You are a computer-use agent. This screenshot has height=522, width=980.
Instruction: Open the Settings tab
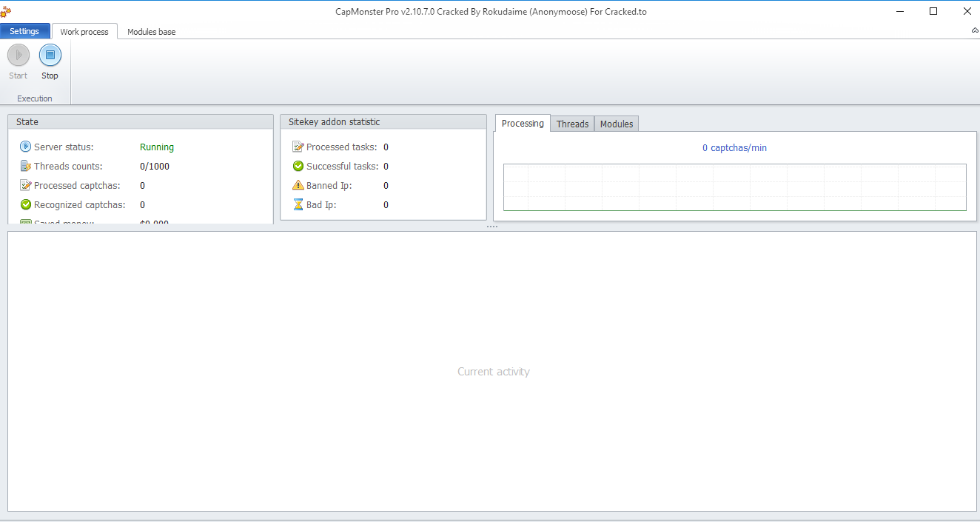pos(24,31)
